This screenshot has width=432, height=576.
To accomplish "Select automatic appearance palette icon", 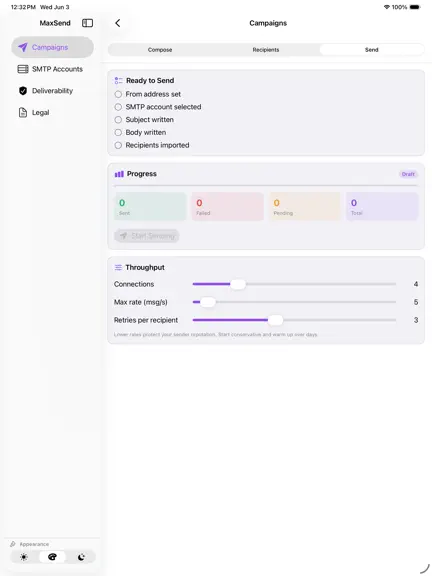I will [53, 557].
